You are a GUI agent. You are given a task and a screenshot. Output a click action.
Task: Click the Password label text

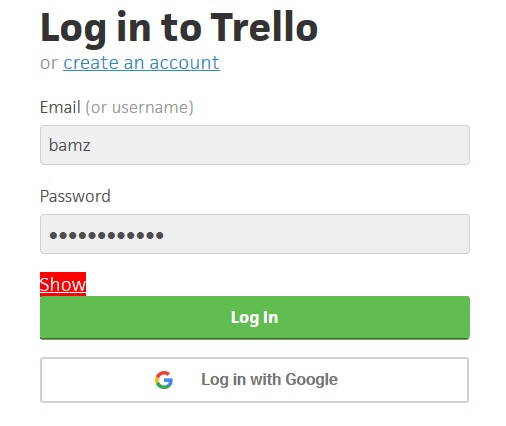75,196
